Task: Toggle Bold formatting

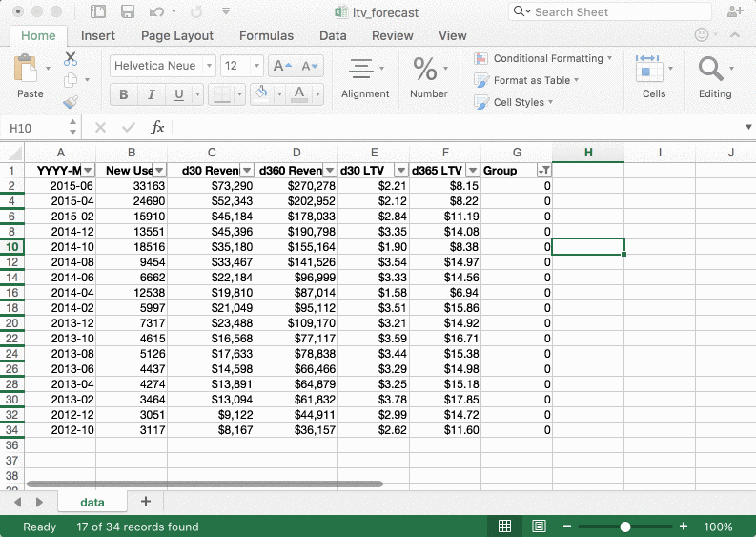Action: point(124,94)
